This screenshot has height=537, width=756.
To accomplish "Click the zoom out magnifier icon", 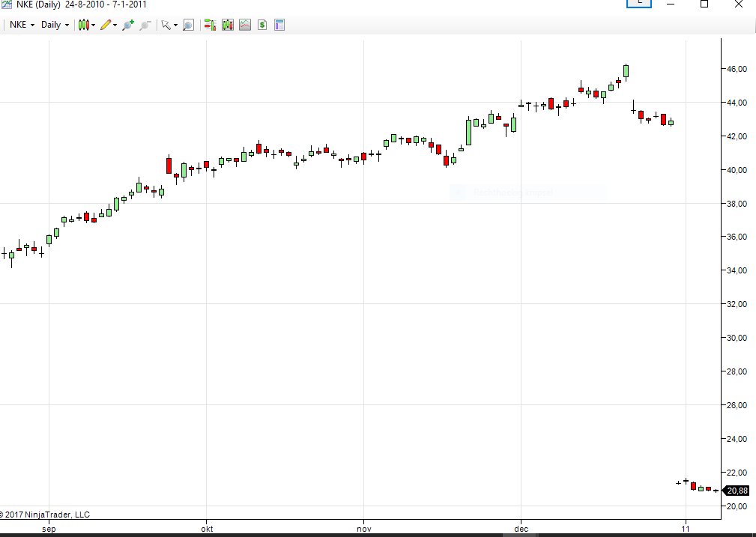I will (145, 25).
